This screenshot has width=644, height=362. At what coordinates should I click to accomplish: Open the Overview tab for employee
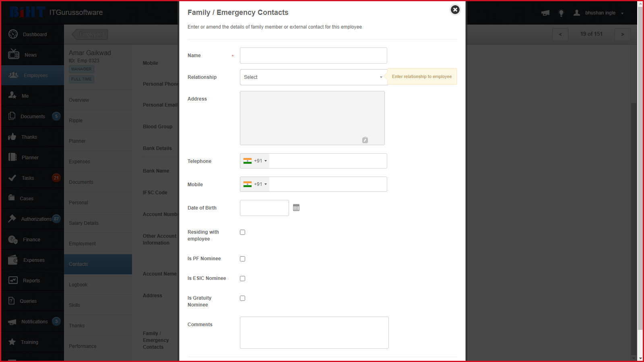click(98, 100)
